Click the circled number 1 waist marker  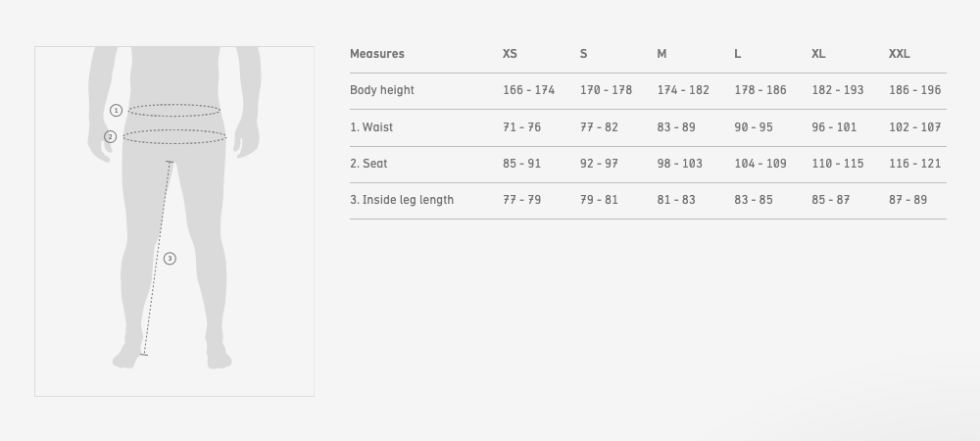pyautogui.click(x=117, y=111)
